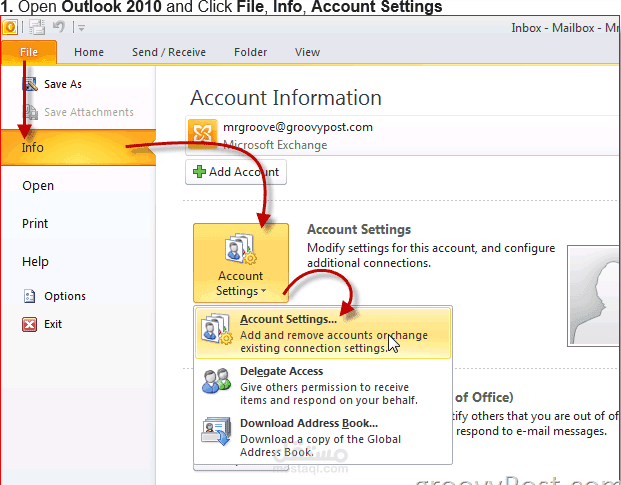Select Delegate Access menu entry
The height and width of the screenshot is (485, 621).
point(323,385)
